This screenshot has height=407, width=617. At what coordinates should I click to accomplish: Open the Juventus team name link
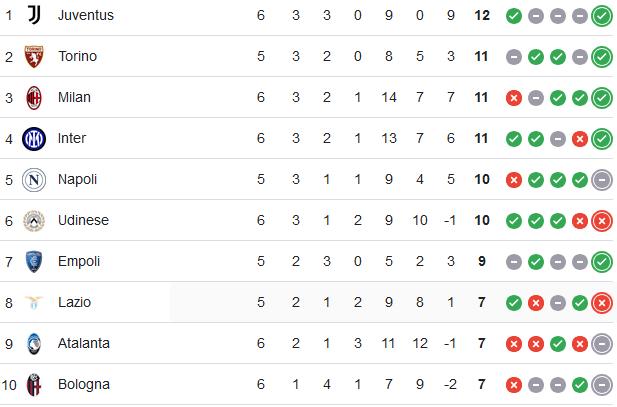(x=86, y=15)
